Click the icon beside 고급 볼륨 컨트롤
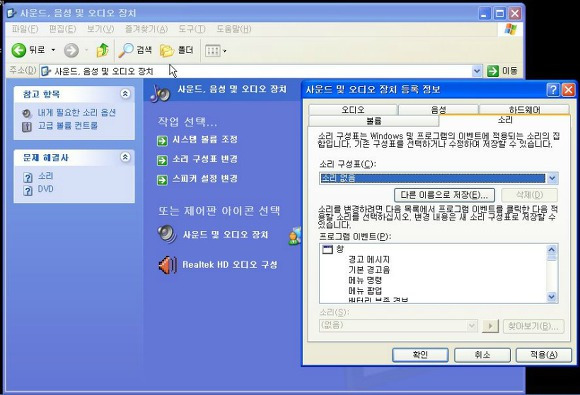Image resolution: width=580 pixels, height=395 pixels. [x=27, y=126]
